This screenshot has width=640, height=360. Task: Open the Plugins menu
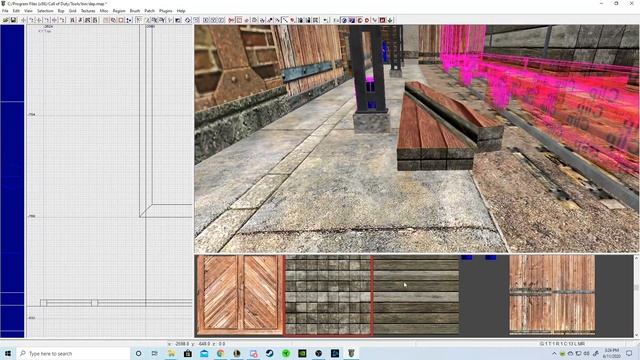[165, 11]
